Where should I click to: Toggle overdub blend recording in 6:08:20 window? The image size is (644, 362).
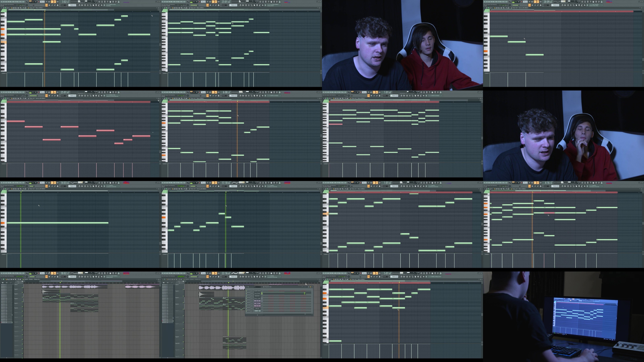point(216,92)
